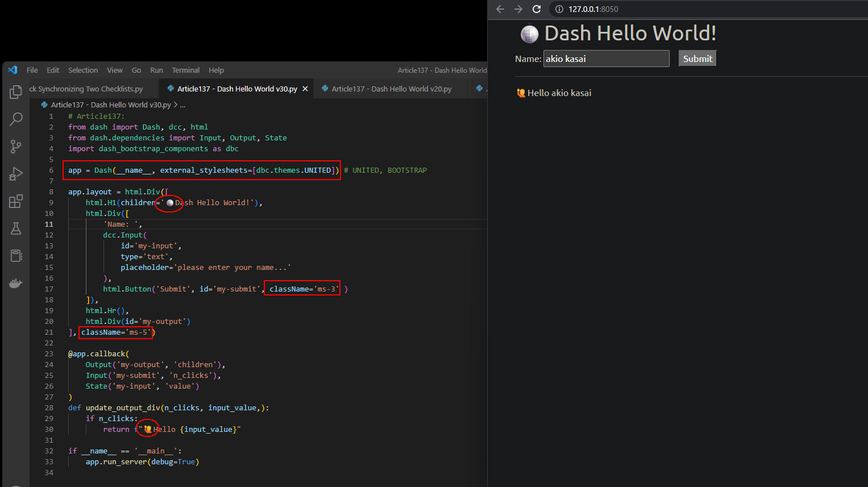Click the VS Code window title text
Viewport: 868px width, 487px height.
(442, 70)
